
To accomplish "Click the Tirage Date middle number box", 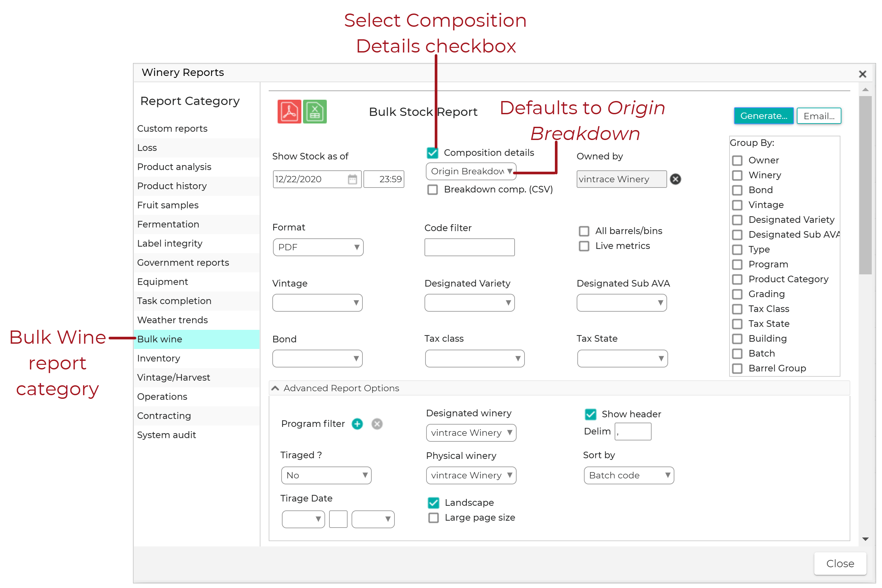I will click(338, 519).
